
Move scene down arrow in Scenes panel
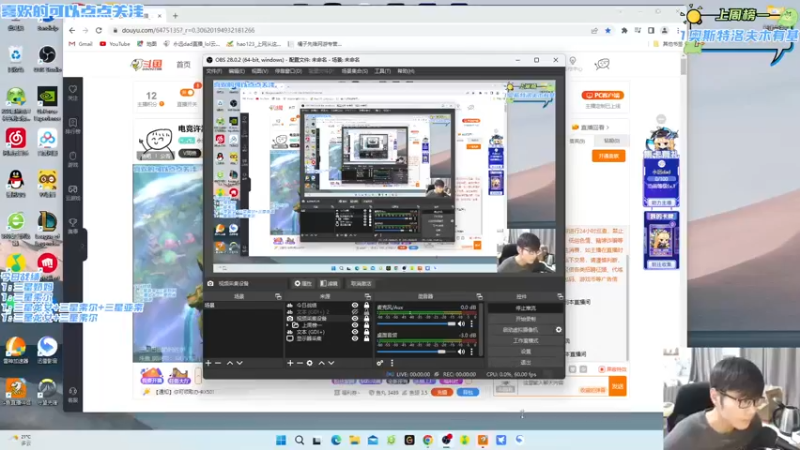240,363
